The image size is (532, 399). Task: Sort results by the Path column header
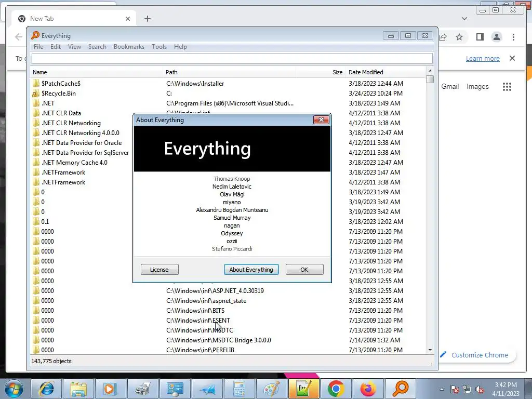[229, 72]
